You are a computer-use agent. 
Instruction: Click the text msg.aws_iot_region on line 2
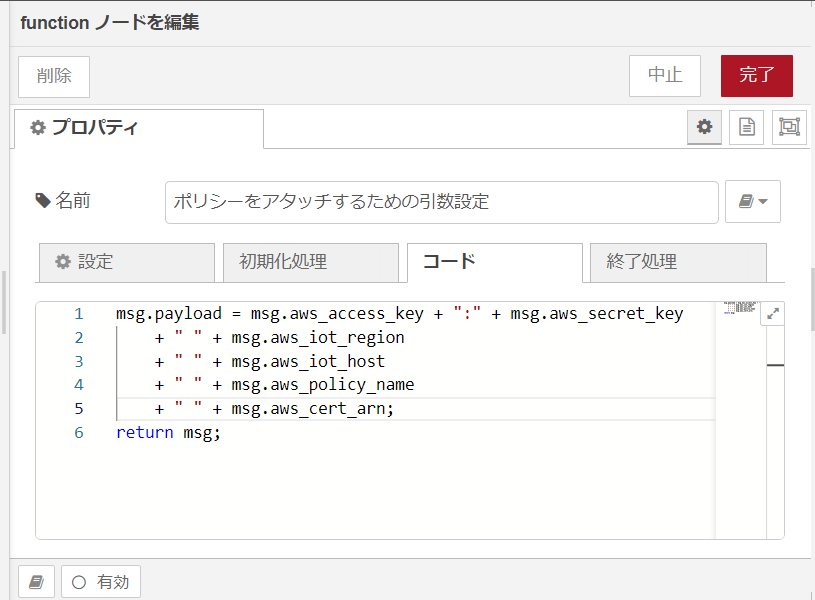(318, 338)
